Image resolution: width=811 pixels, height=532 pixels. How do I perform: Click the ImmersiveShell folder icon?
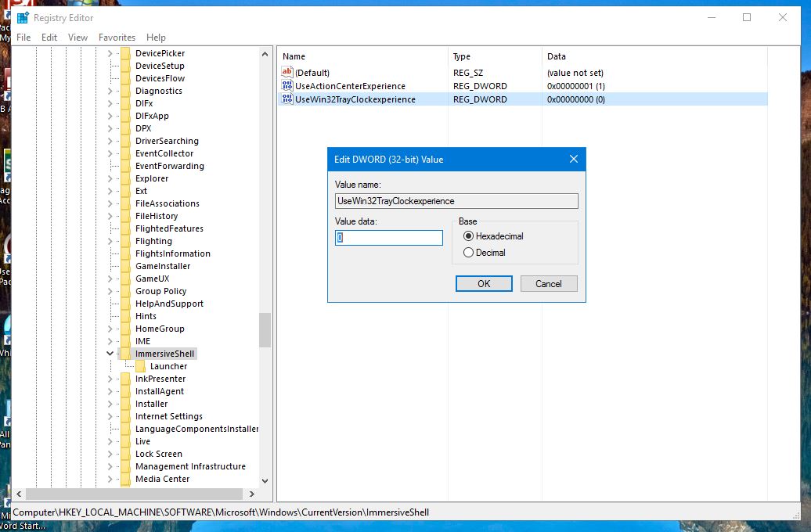tap(125, 354)
